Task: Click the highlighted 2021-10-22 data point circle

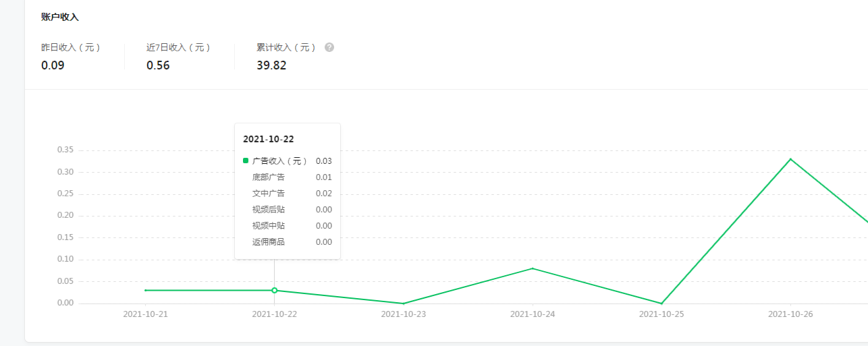Action: tap(274, 290)
